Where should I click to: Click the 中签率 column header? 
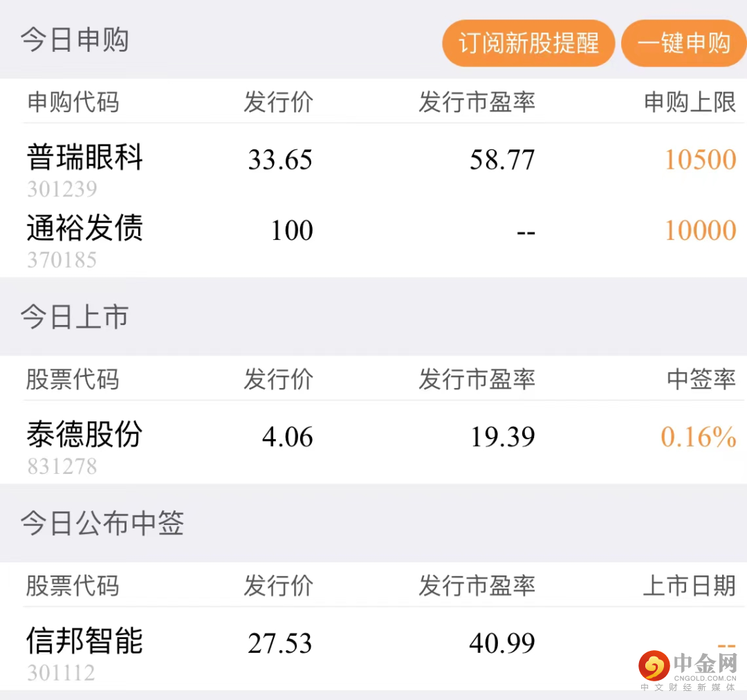(701, 380)
